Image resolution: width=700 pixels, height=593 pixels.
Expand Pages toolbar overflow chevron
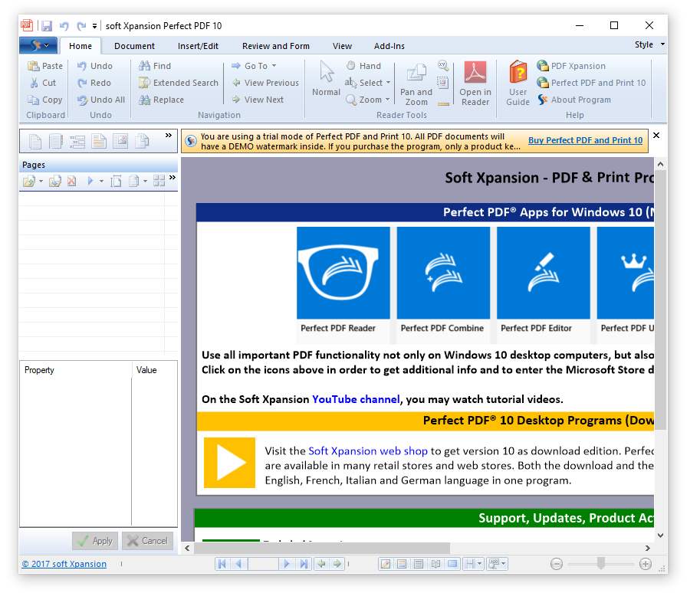point(173,178)
